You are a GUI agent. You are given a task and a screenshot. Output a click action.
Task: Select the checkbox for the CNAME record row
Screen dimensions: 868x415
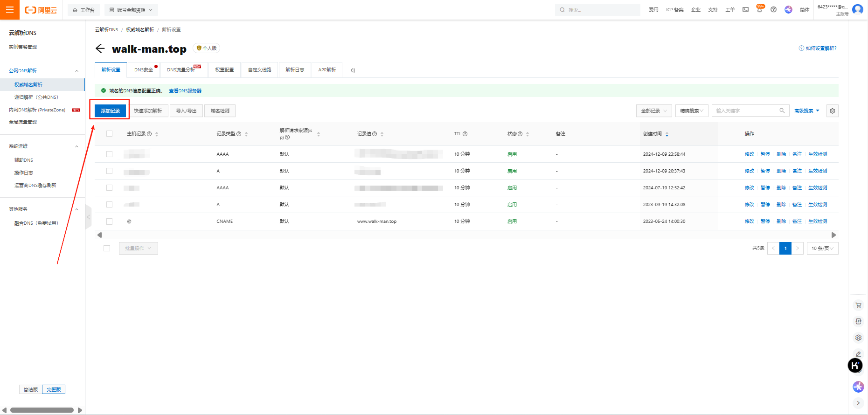[x=110, y=221]
